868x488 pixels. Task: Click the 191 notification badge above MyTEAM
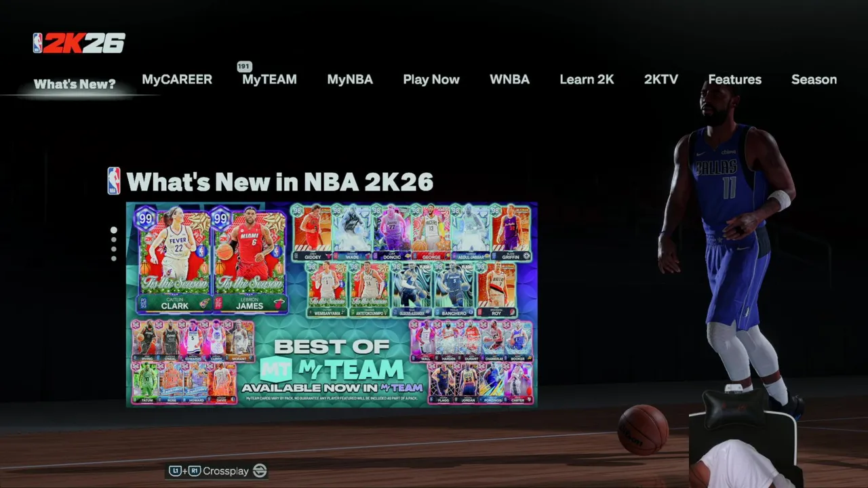[x=244, y=66]
